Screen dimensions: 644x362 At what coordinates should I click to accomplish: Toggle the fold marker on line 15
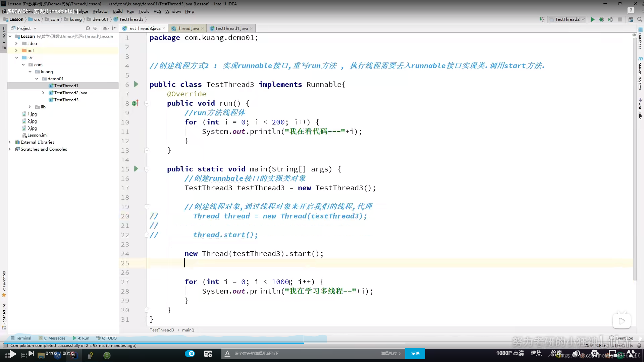(147, 169)
